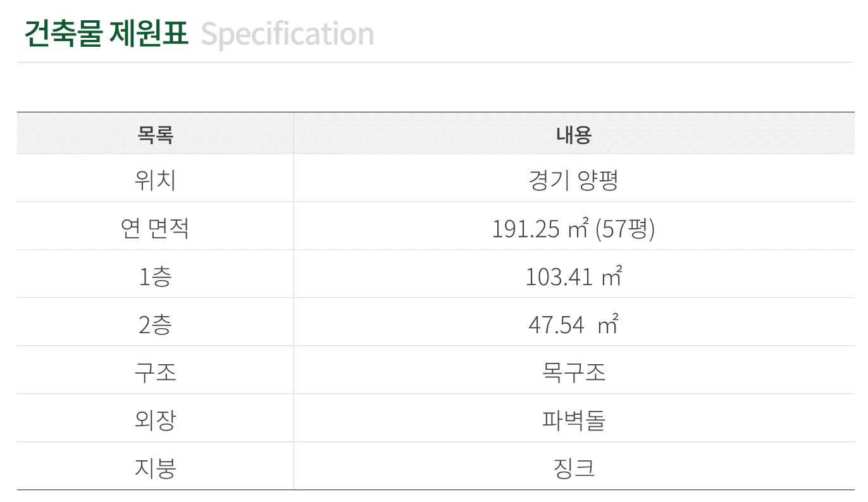868x502 pixels.
Task: Click the ㎡ symbol in 2층 row
Action: pyautogui.click(x=608, y=325)
